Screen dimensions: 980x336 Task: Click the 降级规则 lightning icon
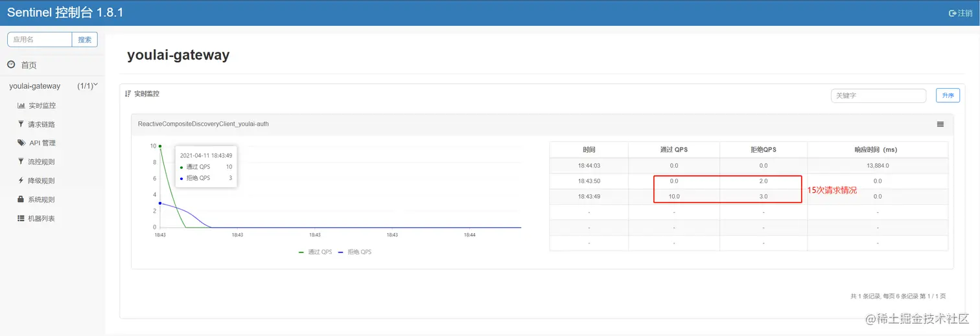21,181
